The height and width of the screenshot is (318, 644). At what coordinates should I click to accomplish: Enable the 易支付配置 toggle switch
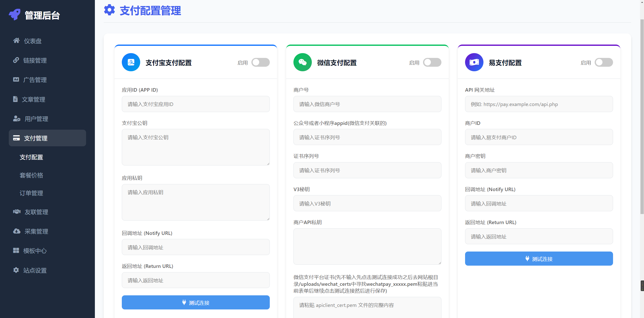tap(604, 62)
